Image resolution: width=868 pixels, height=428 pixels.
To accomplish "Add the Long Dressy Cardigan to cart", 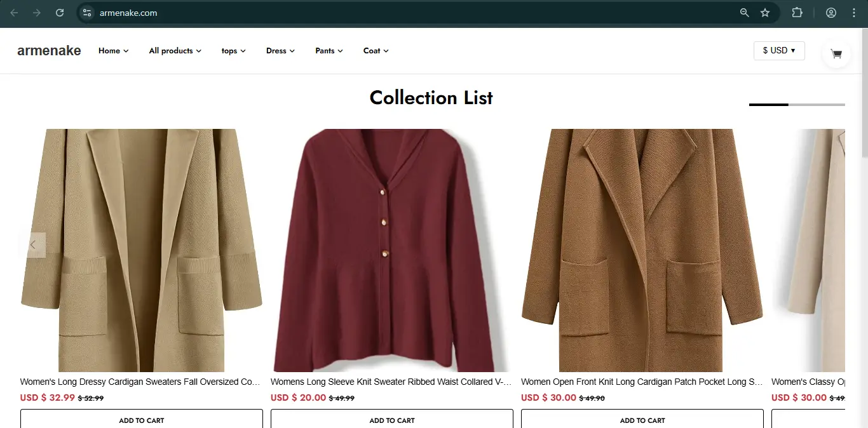I will 142,420.
